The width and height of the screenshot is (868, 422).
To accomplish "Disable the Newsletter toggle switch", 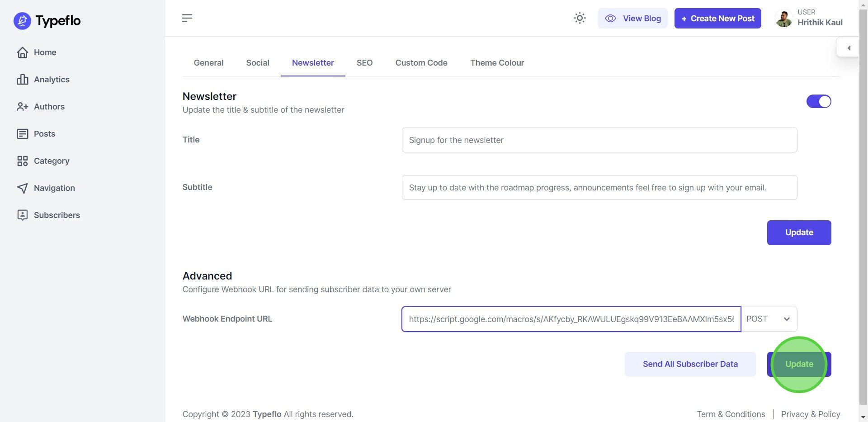I will coord(818,101).
